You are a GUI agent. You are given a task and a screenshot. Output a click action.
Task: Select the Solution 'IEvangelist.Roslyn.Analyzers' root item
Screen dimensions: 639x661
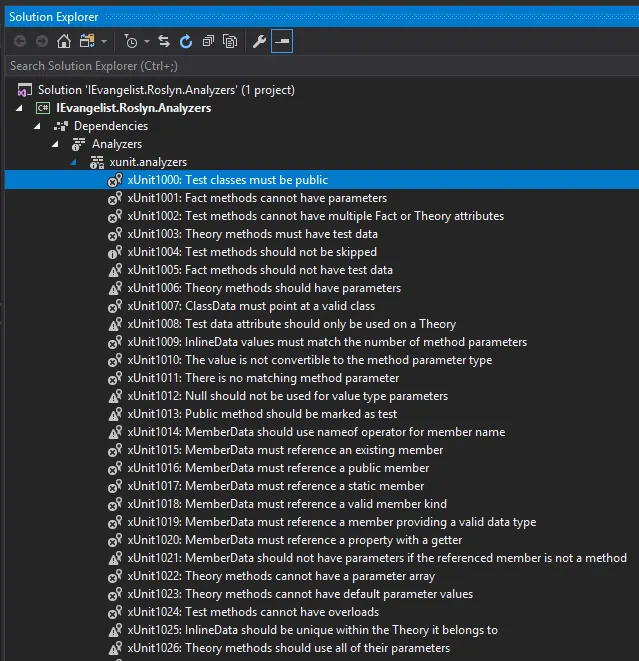point(166,90)
